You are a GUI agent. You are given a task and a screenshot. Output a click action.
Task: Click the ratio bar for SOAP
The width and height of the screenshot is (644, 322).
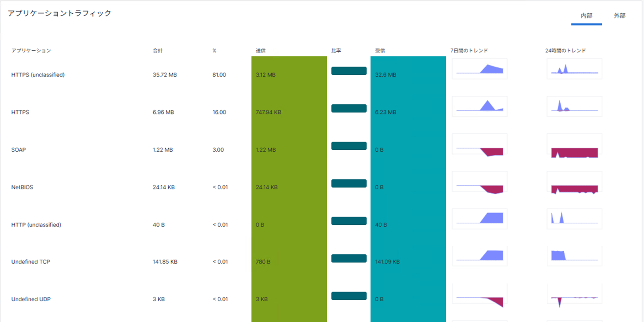click(349, 146)
